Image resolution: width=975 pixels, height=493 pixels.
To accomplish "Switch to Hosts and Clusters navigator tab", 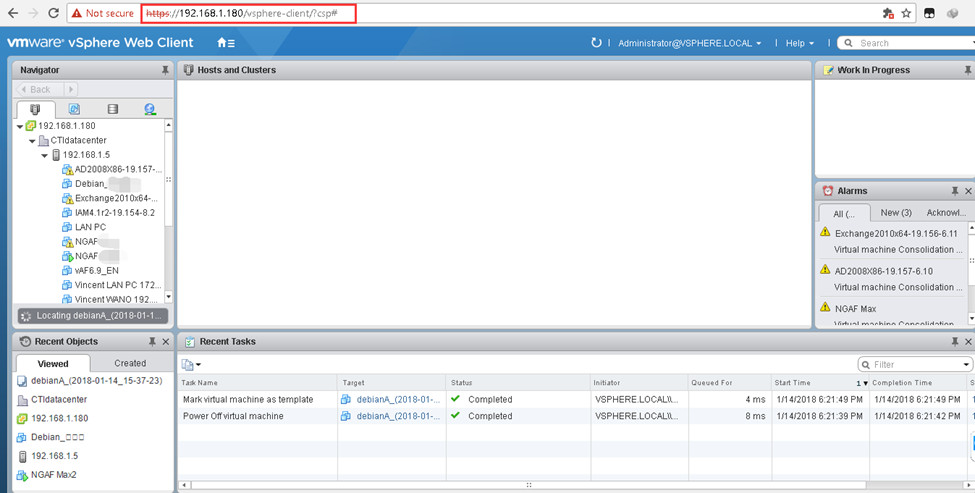I will [x=35, y=109].
